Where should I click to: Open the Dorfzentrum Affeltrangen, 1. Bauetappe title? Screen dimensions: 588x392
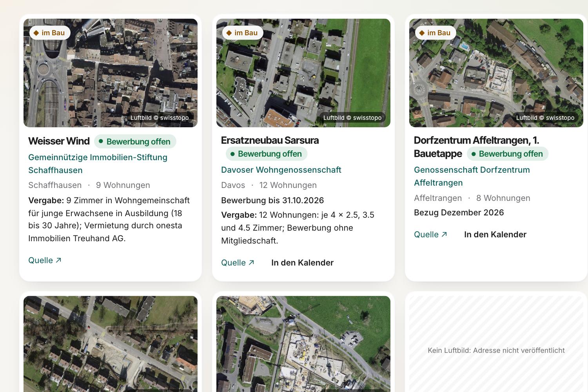click(x=476, y=147)
